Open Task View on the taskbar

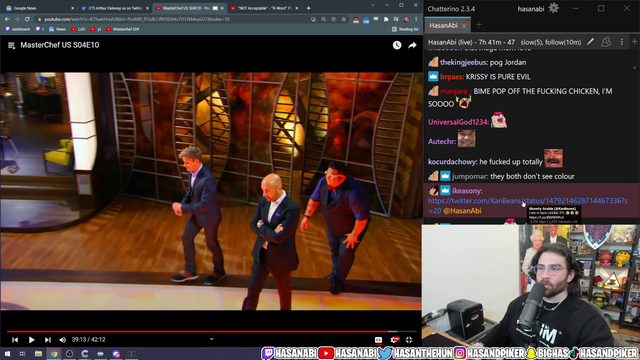22,353
